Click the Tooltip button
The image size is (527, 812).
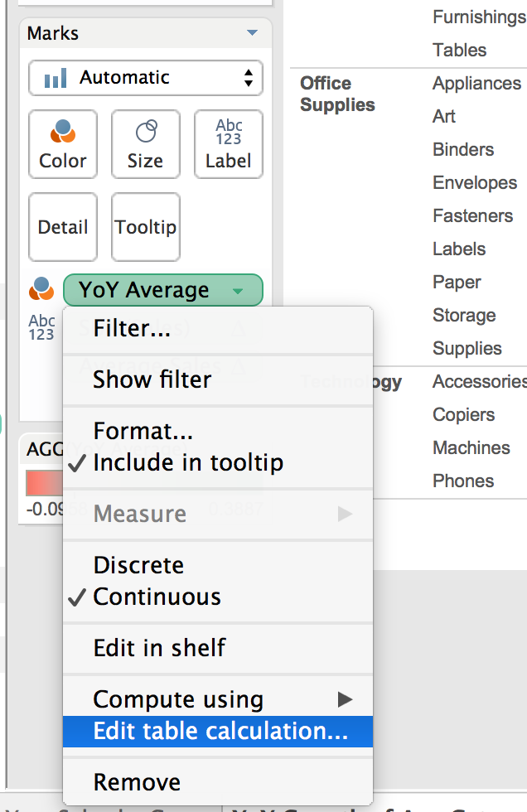point(145,227)
